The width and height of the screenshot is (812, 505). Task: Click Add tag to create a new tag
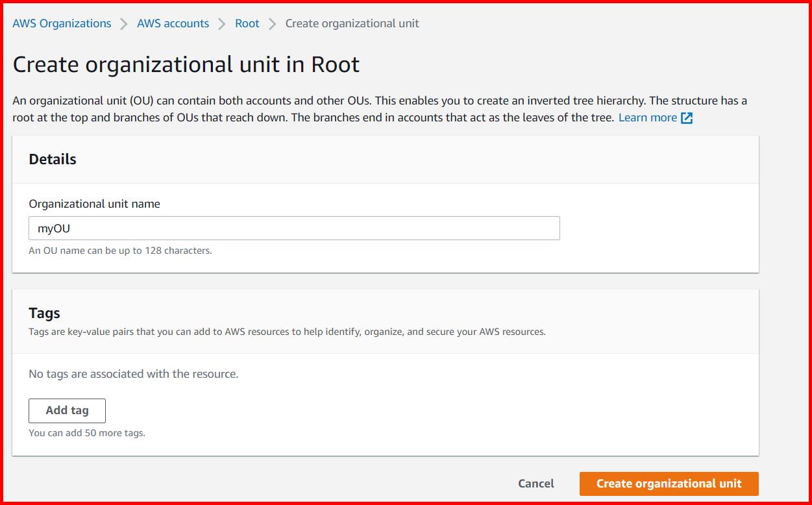(67, 410)
